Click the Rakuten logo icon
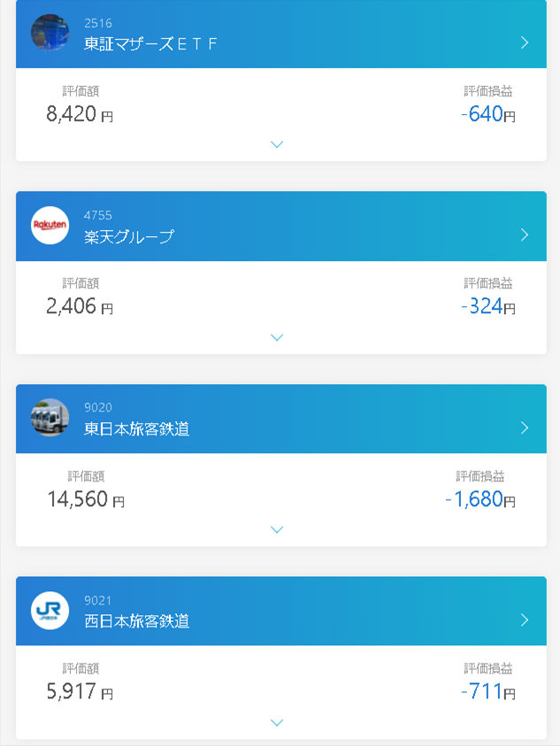560x746 pixels. coord(50,226)
